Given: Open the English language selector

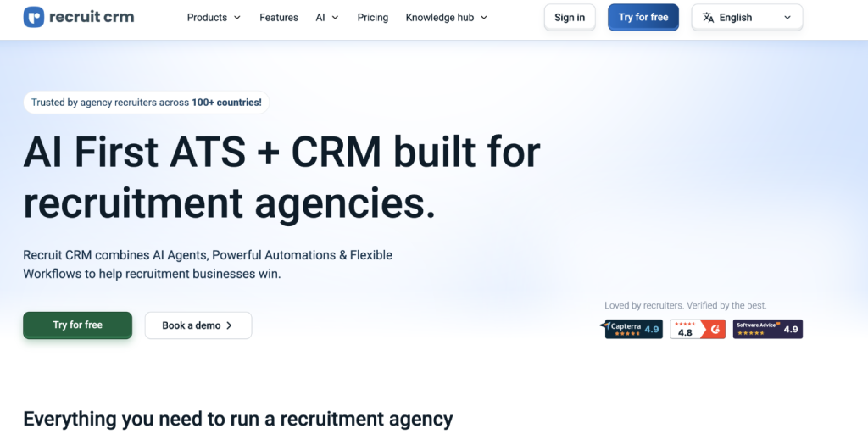Looking at the screenshot, I should click(x=747, y=17).
